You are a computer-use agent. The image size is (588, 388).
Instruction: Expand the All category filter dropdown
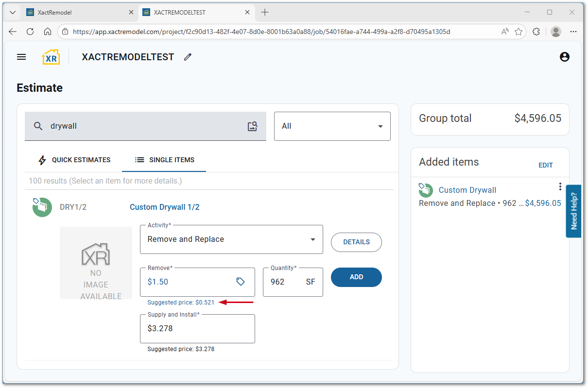click(332, 126)
